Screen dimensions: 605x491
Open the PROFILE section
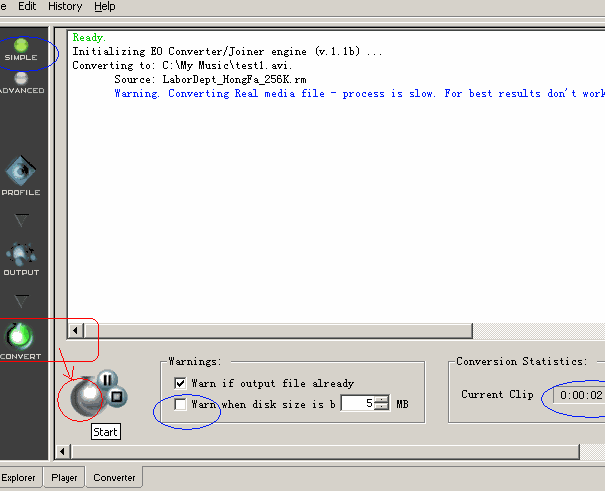(21, 177)
